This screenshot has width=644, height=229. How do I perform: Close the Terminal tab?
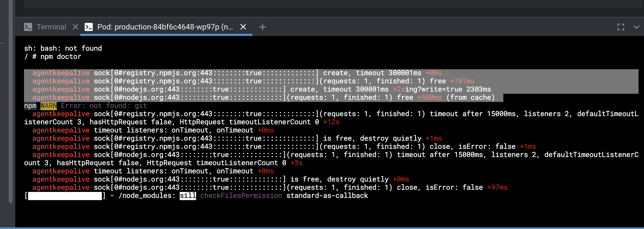click(75, 27)
